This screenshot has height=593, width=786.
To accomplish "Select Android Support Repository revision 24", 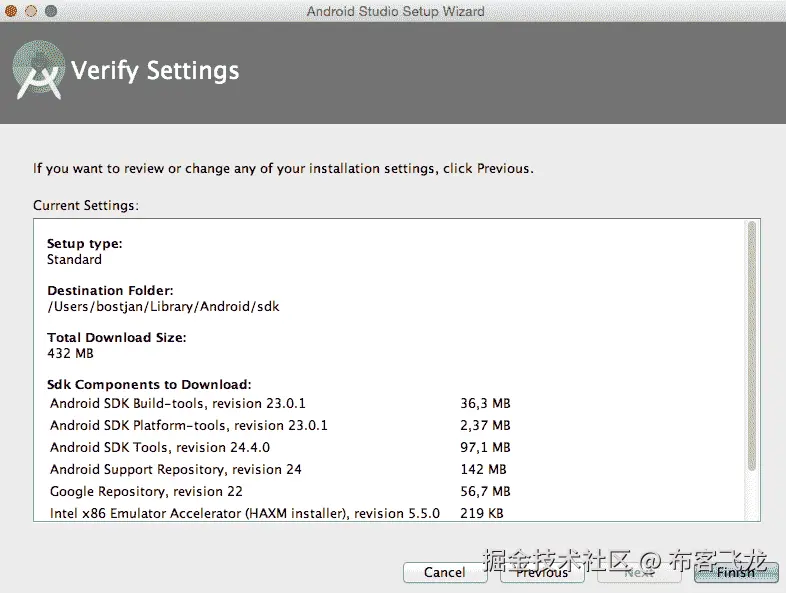I will pos(176,470).
